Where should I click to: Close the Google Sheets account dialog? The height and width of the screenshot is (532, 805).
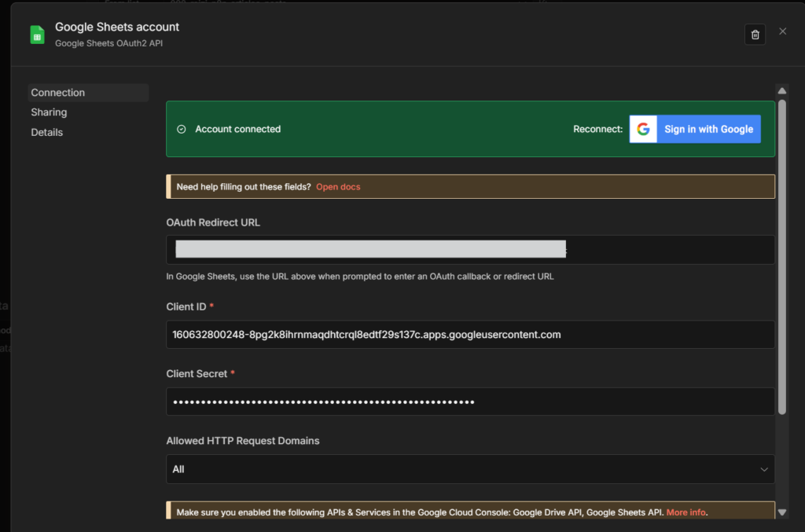[x=782, y=31]
